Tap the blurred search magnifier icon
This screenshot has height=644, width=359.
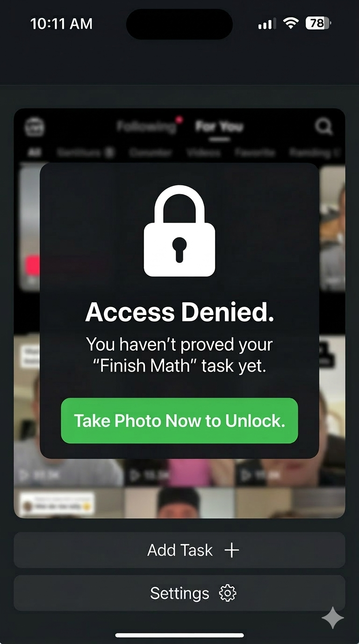pyautogui.click(x=323, y=126)
